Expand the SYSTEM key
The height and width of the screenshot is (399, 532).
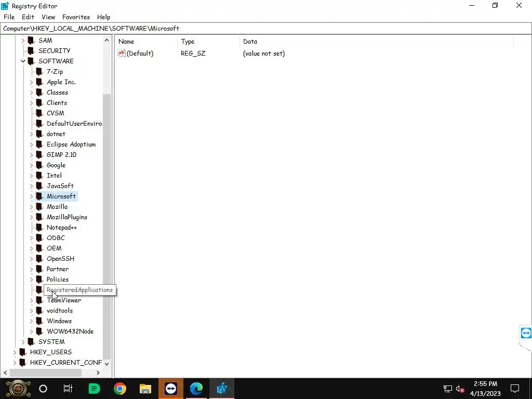point(23,342)
